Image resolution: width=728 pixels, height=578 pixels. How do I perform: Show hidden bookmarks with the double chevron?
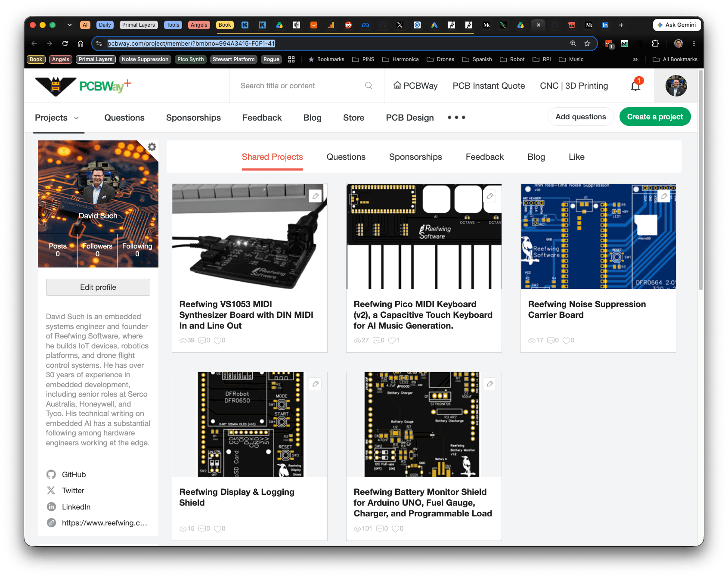635,59
